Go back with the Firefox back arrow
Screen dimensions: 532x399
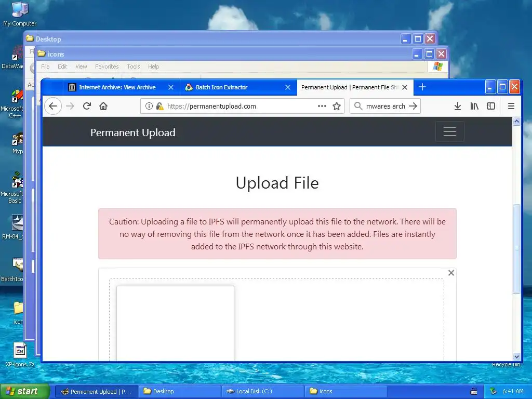pyautogui.click(x=53, y=106)
